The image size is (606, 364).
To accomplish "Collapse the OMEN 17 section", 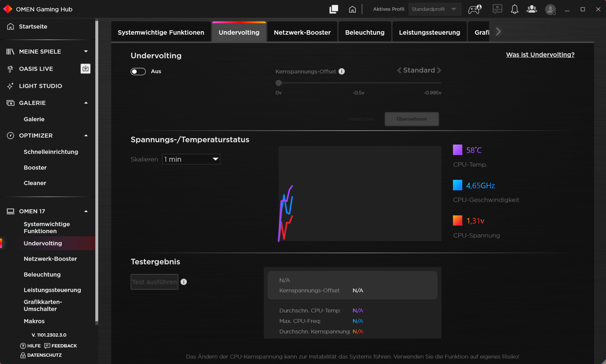I will click(86, 211).
